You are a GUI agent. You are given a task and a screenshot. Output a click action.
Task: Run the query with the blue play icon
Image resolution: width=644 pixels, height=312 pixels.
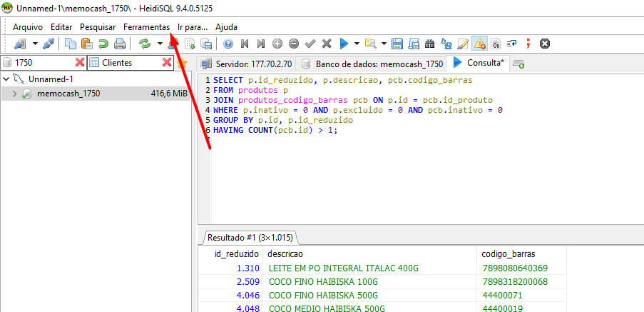344,44
